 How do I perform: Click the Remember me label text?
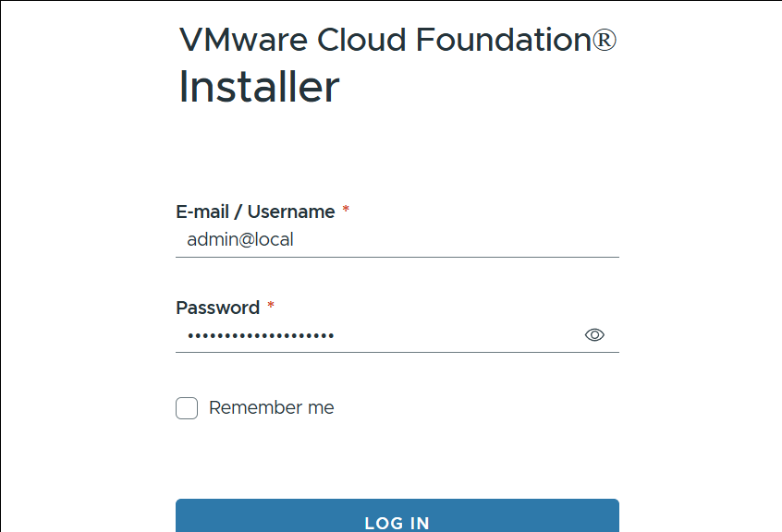tap(271, 408)
